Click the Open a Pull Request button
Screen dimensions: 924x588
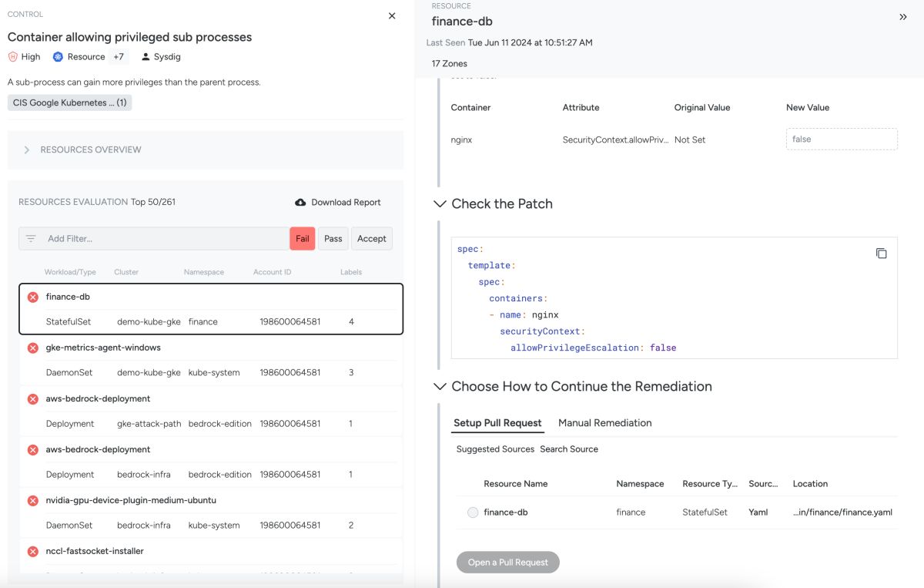click(508, 563)
